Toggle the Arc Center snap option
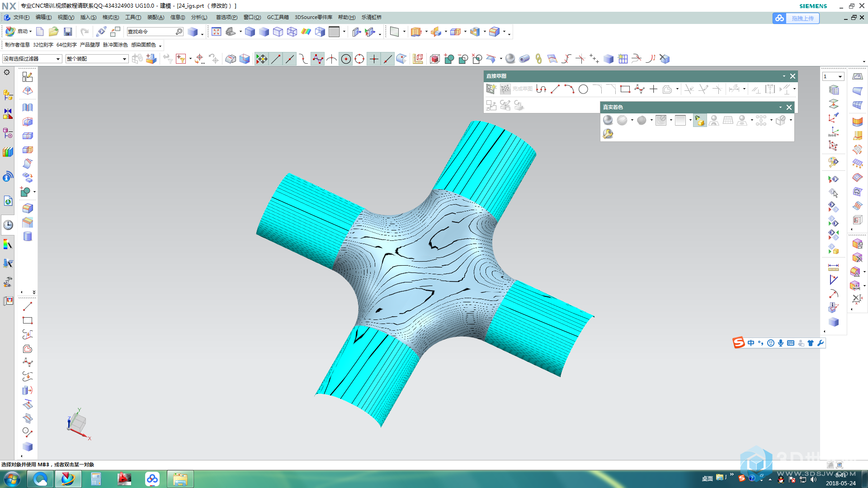The image size is (868, 488). click(x=346, y=59)
